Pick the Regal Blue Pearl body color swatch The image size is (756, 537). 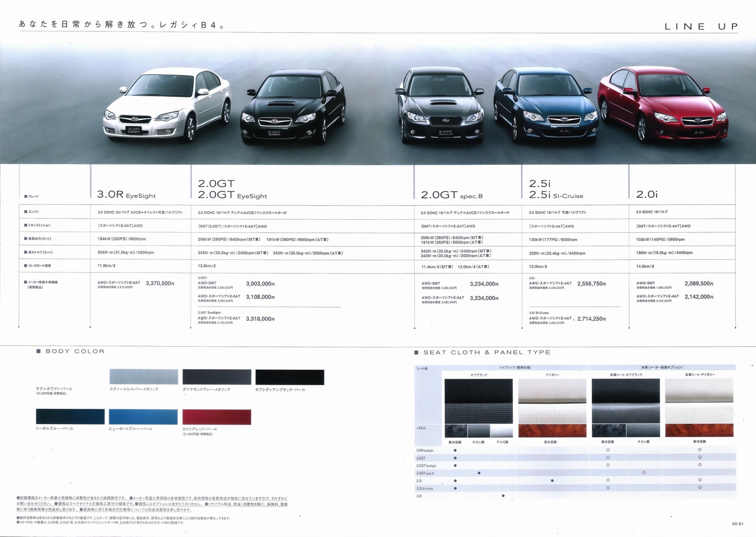click(70, 416)
